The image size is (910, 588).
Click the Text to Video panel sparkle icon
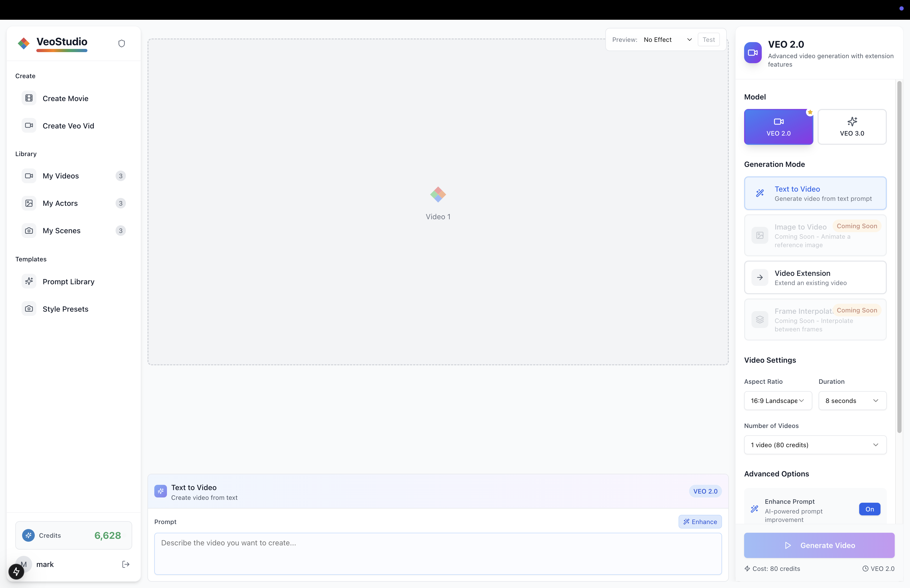[x=160, y=491]
